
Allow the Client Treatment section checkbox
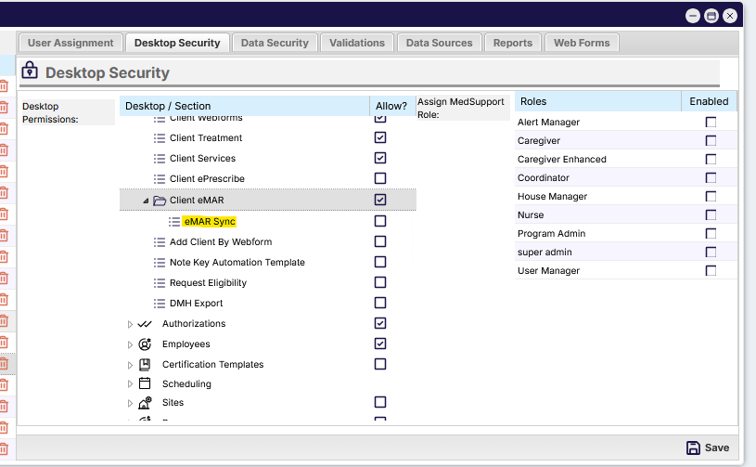[x=380, y=138]
